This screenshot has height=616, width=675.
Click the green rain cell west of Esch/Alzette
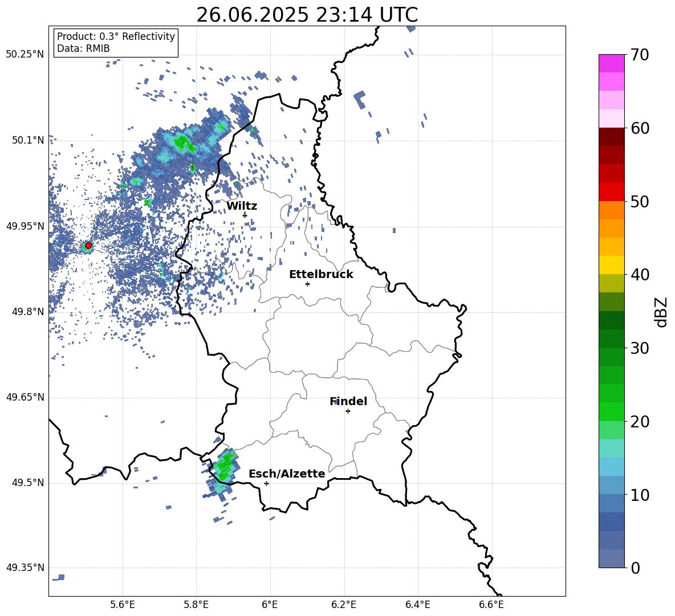[225, 469]
